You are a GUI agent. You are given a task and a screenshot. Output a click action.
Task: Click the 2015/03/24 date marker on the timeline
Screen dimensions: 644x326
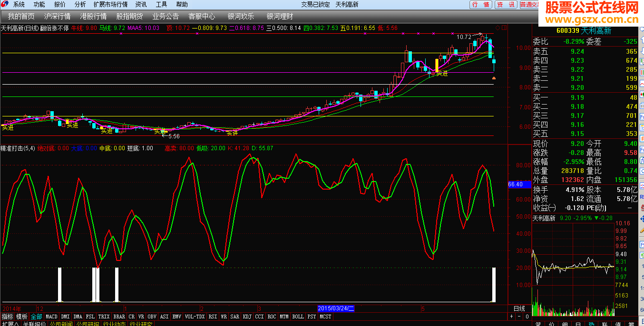coord(336,308)
